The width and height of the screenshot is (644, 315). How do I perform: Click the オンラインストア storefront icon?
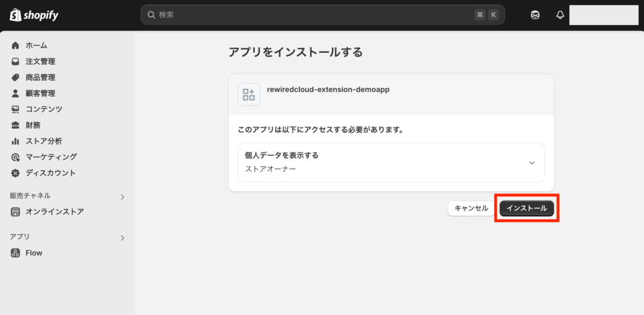pyautogui.click(x=15, y=212)
